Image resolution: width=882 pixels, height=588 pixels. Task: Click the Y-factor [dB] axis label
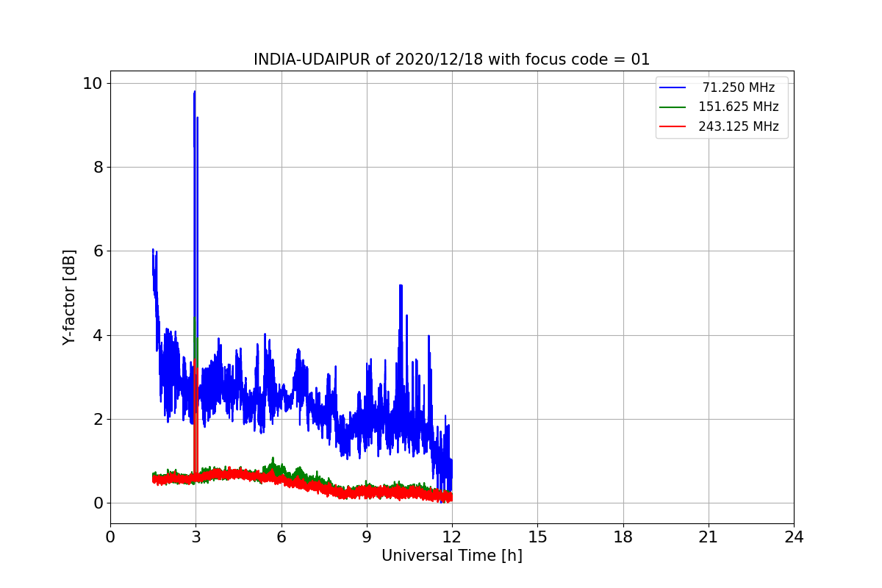pos(69,297)
